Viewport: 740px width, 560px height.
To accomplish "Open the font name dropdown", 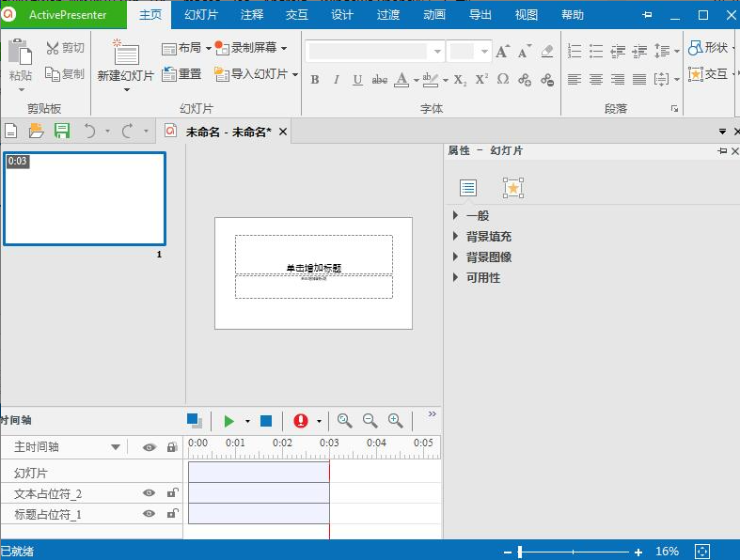I will [x=437, y=51].
